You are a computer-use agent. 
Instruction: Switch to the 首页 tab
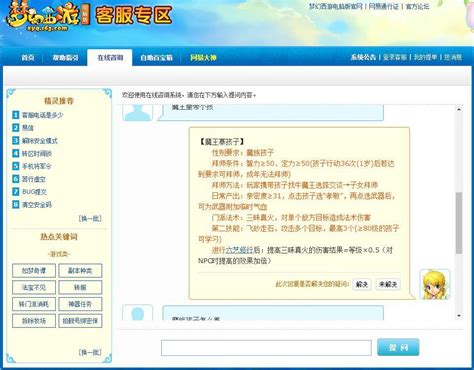click(28, 58)
